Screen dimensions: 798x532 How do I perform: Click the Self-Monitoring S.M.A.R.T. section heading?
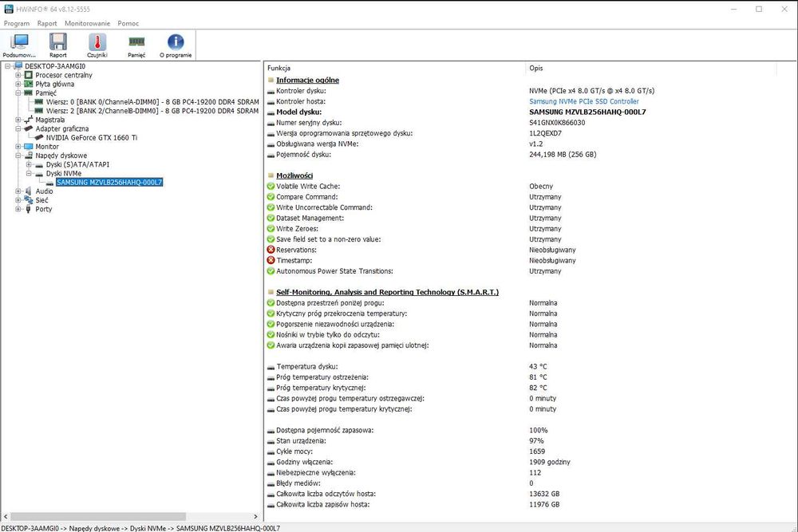click(x=387, y=292)
